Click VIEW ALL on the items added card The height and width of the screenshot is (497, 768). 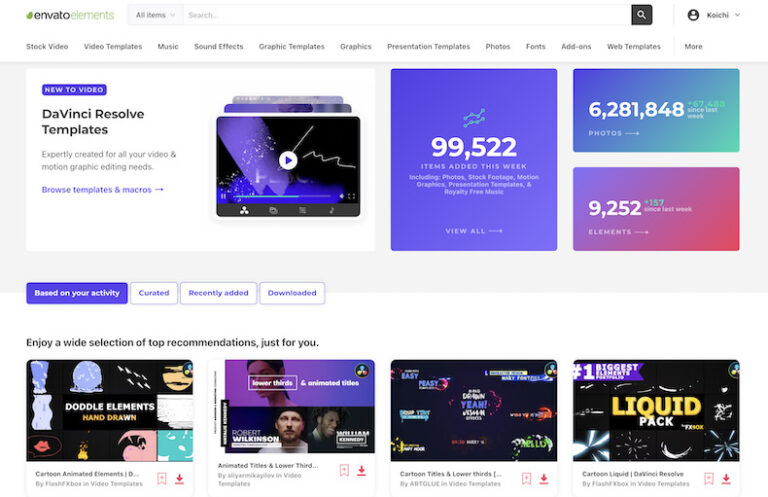473,231
